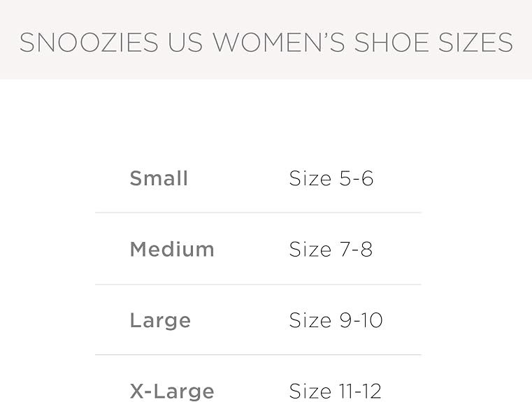This screenshot has width=532, height=402.
Task: Select the X-Large row label
Action: click(172, 390)
